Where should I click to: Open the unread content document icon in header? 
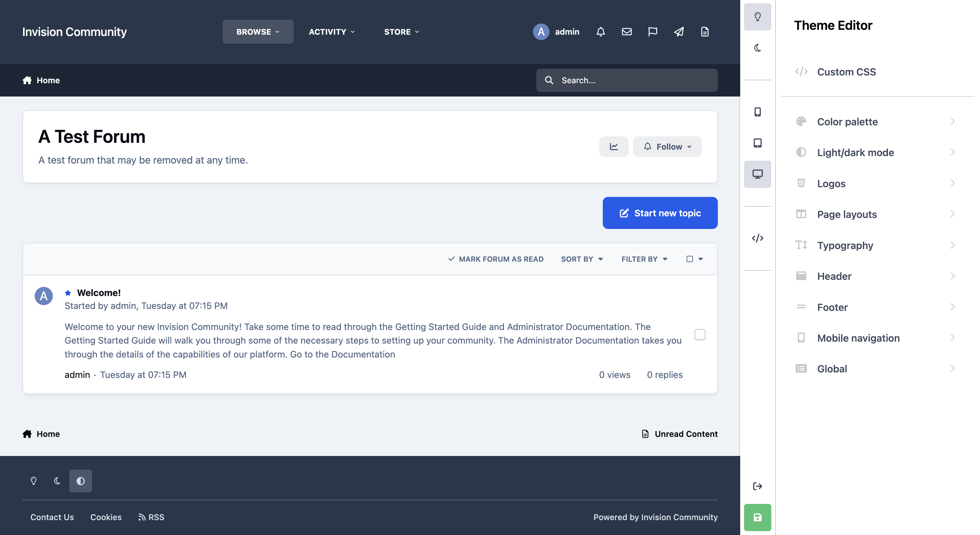click(x=705, y=31)
